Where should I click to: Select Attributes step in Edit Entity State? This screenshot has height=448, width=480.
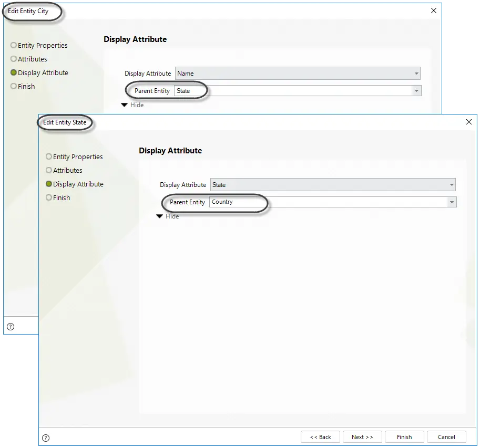pyautogui.click(x=64, y=170)
